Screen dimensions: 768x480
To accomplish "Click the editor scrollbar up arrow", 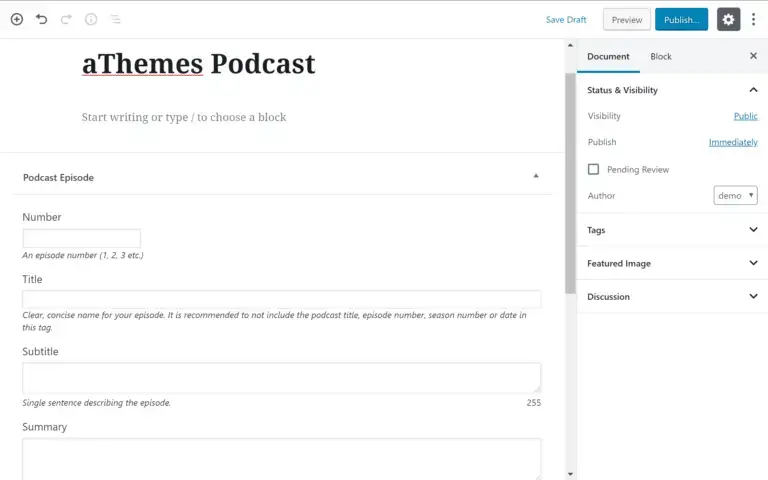I will pyautogui.click(x=570, y=45).
